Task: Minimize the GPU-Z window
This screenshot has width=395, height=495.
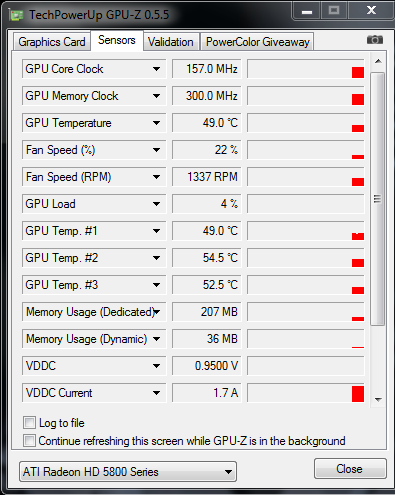Action: point(307,11)
